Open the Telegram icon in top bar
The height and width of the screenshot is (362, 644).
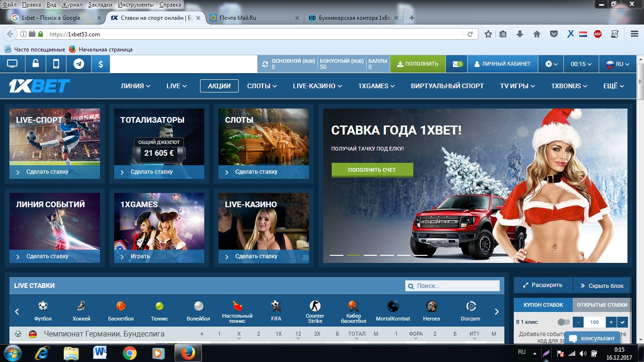79,64
